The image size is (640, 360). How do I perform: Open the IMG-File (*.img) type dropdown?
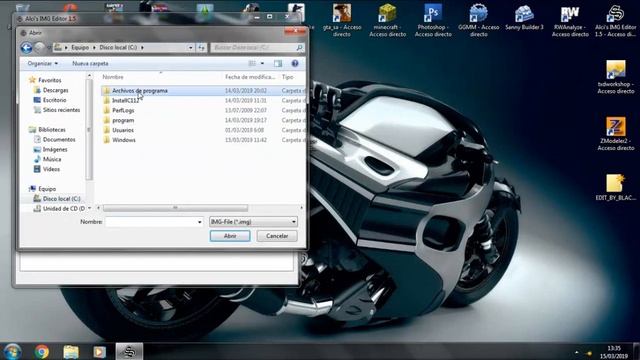(x=253, y=222)
